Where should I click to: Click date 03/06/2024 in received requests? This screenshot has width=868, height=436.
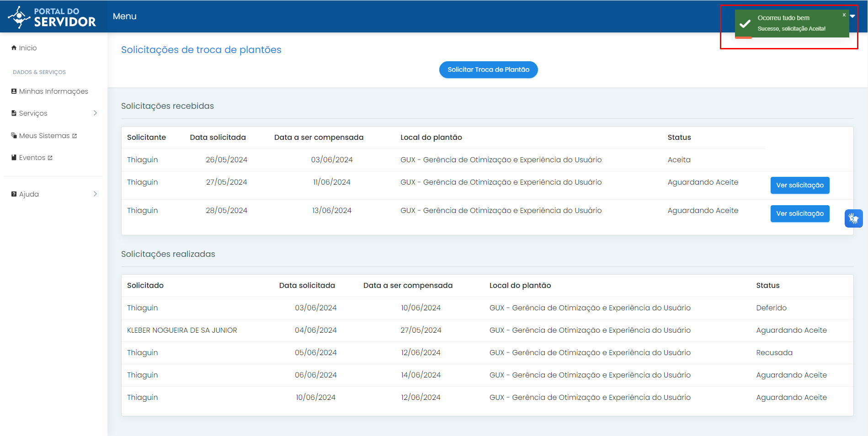[332, 160]
